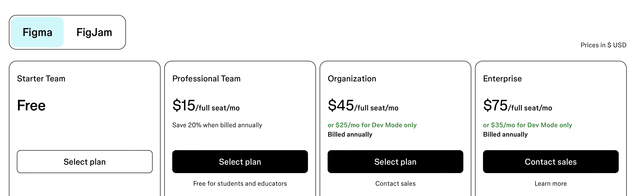This screenshot has height=196, width=644.
Task: Click the $75 full seat price
Action: [x=517, y=105]
